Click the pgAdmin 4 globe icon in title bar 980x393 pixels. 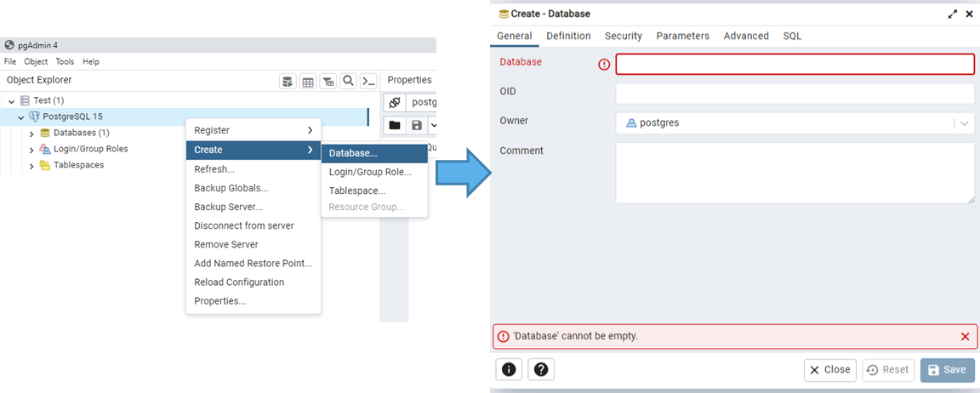[9, 45]
